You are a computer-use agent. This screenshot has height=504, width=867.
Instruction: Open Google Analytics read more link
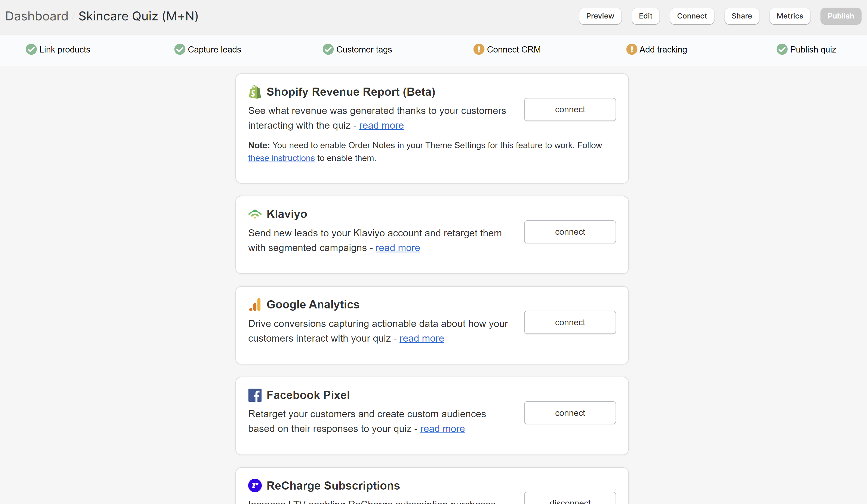[x=422, y=338]
